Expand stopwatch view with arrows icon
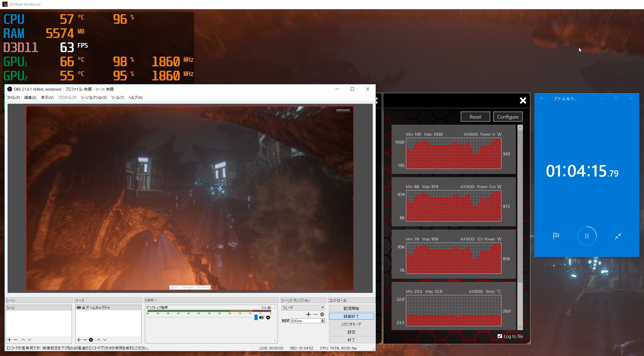 [618, 236]
